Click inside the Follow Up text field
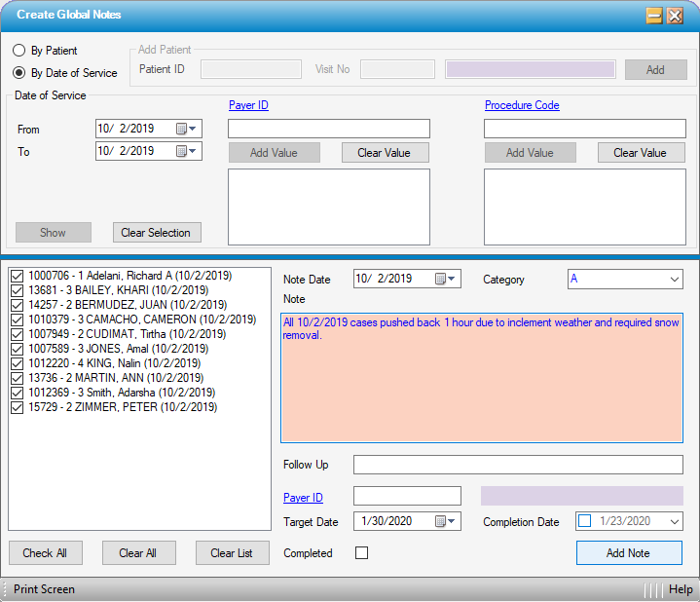The width and height of the screenshot is (700, 602). (518, 465)
